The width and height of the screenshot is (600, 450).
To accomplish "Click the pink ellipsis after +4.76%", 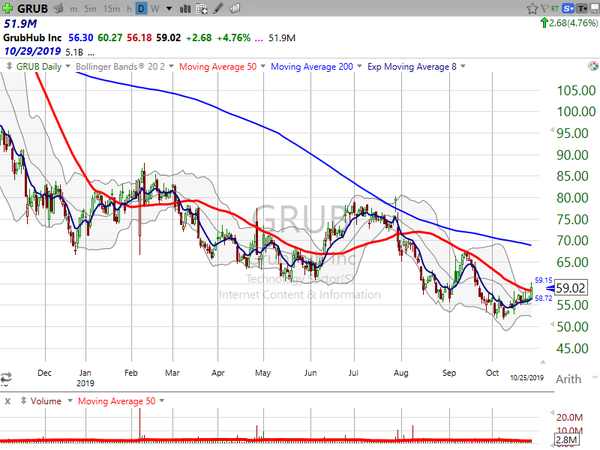I will pyautogui.click(x=259, y=39).
